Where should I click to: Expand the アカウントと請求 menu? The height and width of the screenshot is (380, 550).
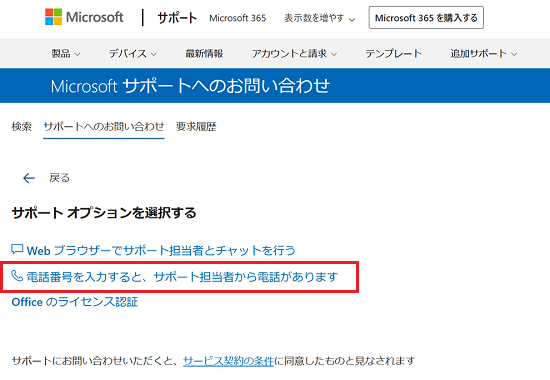[x=294, y=54]
